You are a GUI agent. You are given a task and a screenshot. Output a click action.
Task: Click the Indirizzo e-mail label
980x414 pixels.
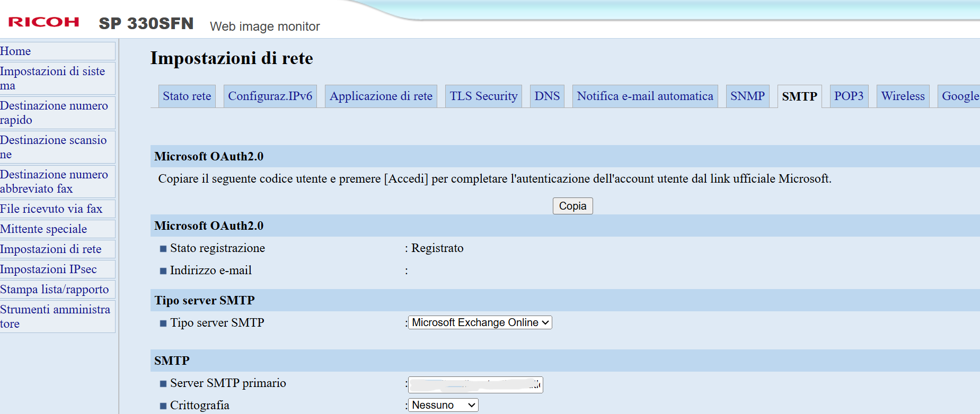211,271
